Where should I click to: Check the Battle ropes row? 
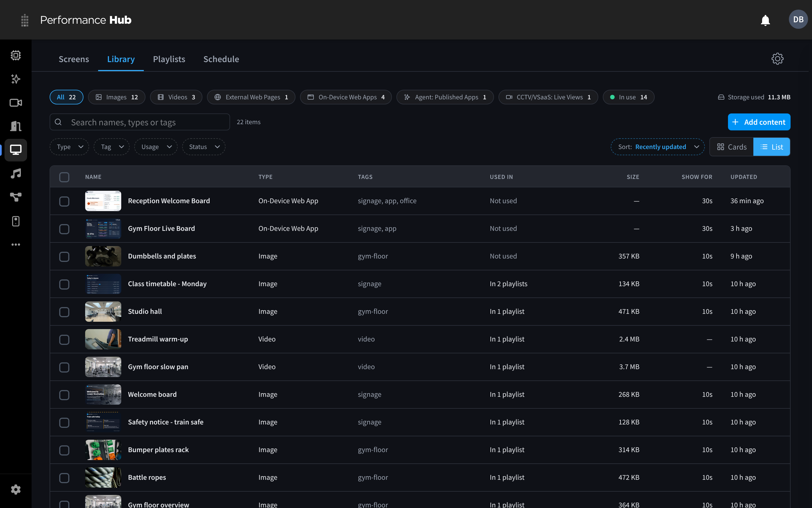coord(64,478)
